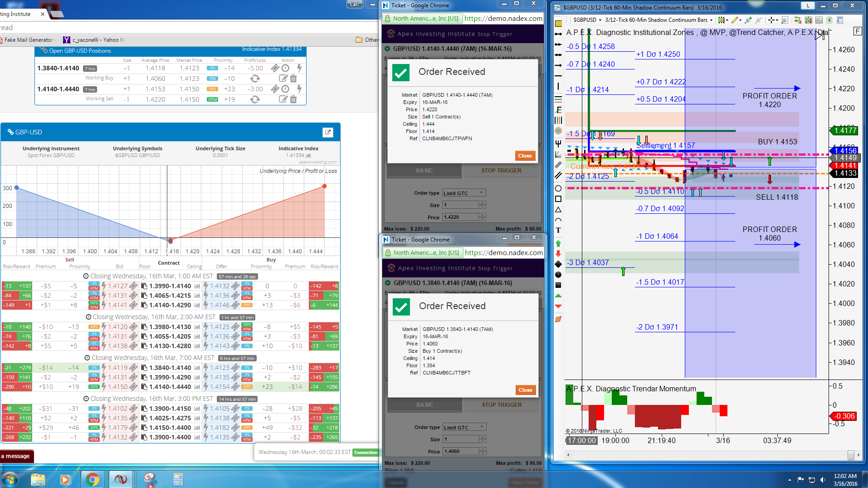Close the 1.3840-1.4140 Order Received dialog
The image size is (868, 488).
click(525, 390)
